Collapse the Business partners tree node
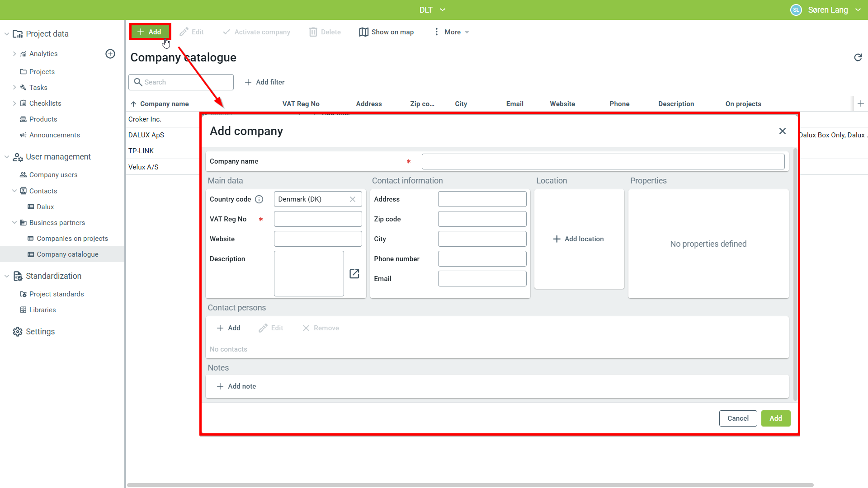 point(14,222)
